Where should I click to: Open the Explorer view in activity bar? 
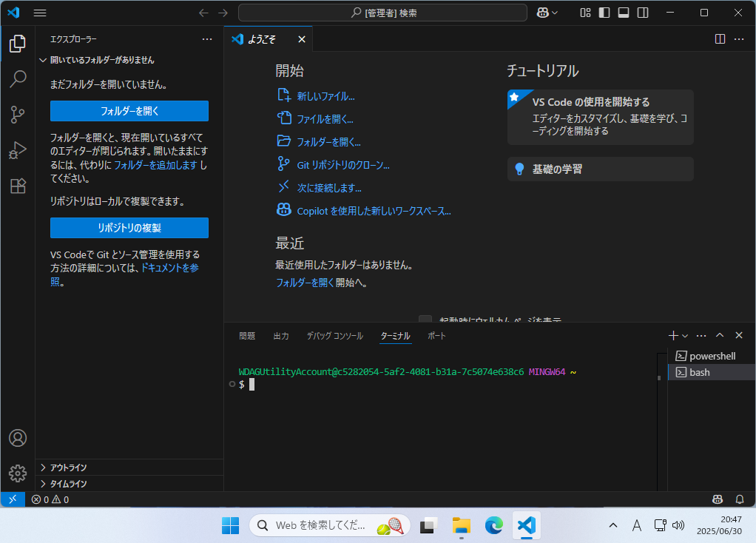(17, 44)
